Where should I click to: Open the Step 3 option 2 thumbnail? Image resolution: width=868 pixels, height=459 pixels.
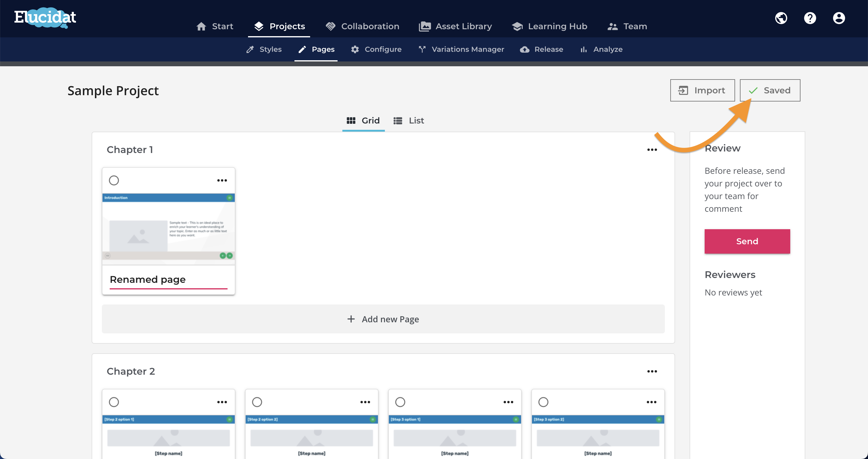click(598, 437)
